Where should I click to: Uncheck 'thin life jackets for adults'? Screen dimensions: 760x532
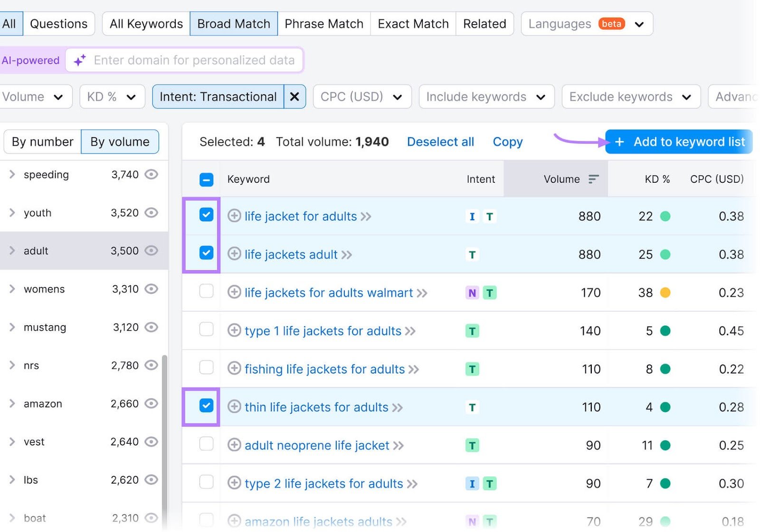click(x=206, y=406)
